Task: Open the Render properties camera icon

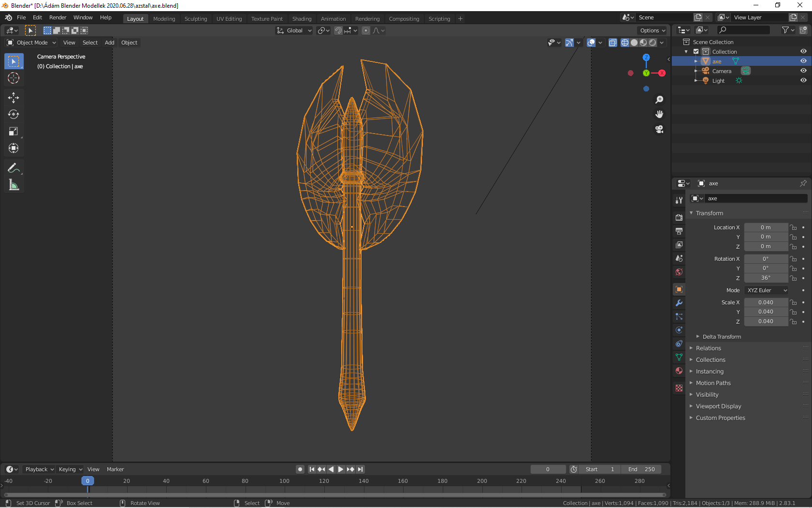Action: click(x=679, y=217)
